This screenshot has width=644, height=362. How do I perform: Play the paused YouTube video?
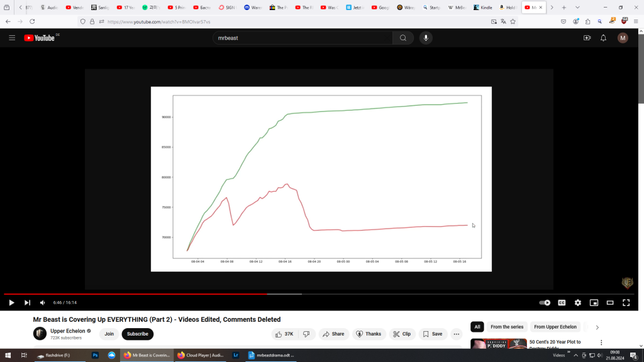(11, 303)
